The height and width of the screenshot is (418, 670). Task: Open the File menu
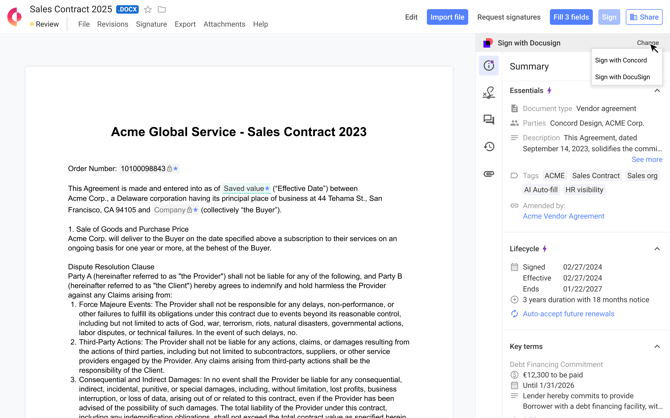pos(84,24)
